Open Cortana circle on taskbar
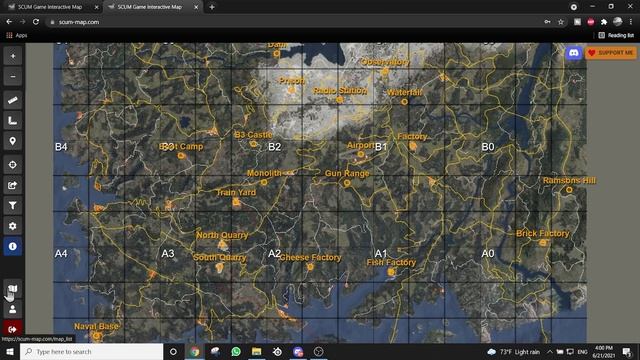The height and width of the screenshot is (360, 640). point(173,351)
